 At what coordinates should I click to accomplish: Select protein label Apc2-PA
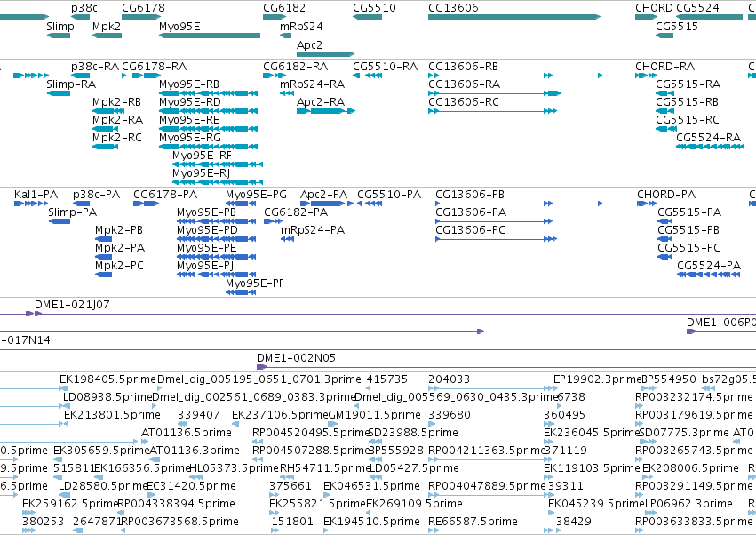(323, 195)
